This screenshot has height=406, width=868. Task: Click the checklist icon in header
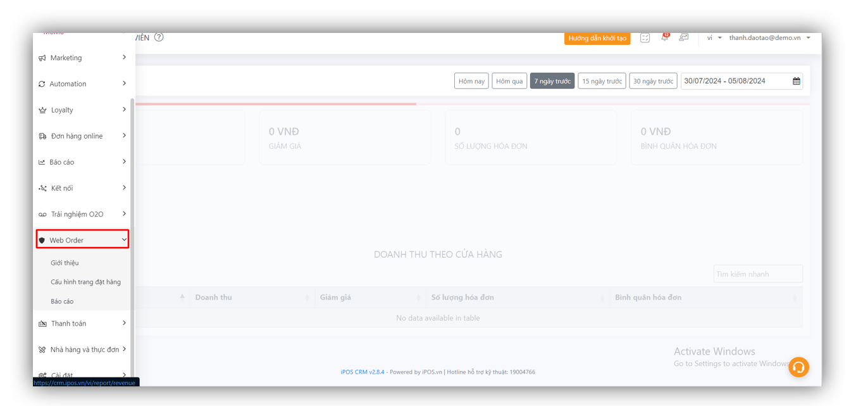pyautogui.click(x=645, y=38)
